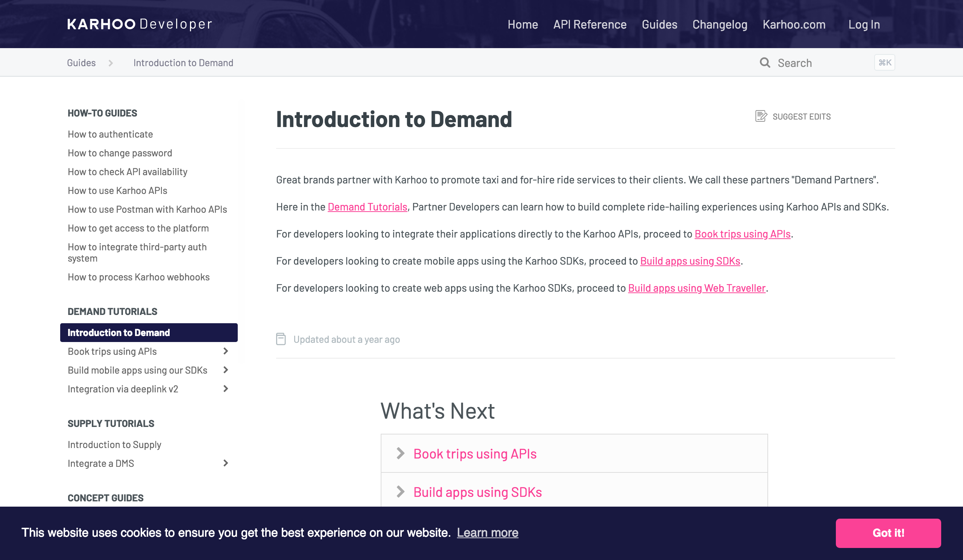The width and height of the screenshot is (963, 560).
Task: Click chevron beside Book trips using APIs card
Action: [401, 453]
